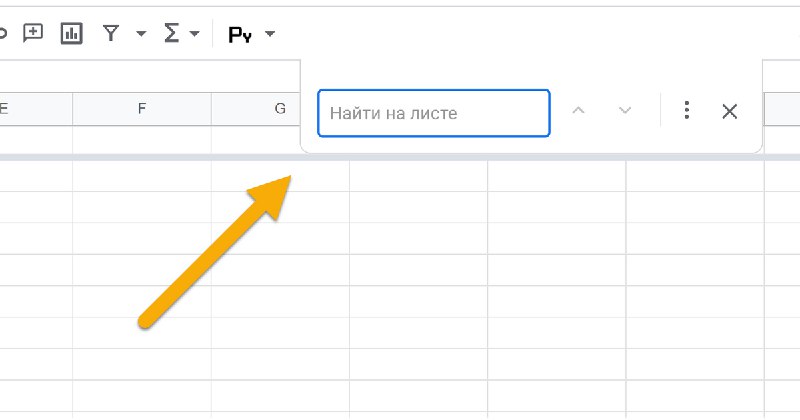The height and width of the screenshot is (420, 800).
Task: Click the insert comment icon
Action: [x=33, y=33]
